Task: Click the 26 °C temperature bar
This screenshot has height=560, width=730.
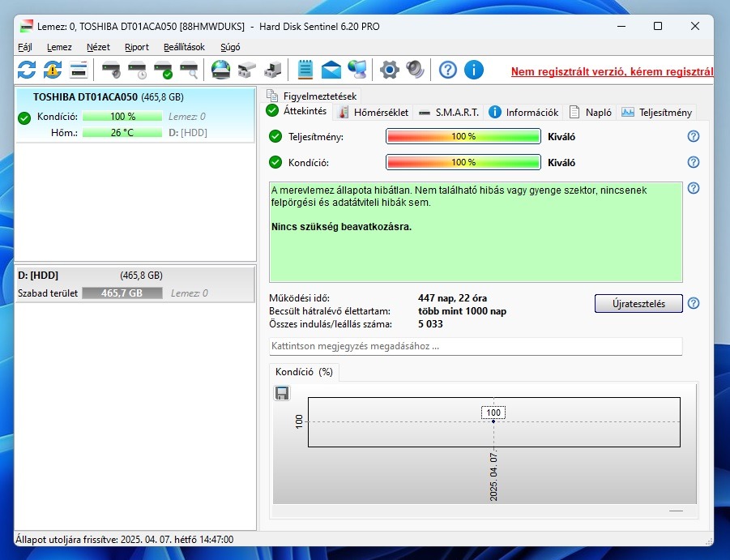Action: [122, 133]
